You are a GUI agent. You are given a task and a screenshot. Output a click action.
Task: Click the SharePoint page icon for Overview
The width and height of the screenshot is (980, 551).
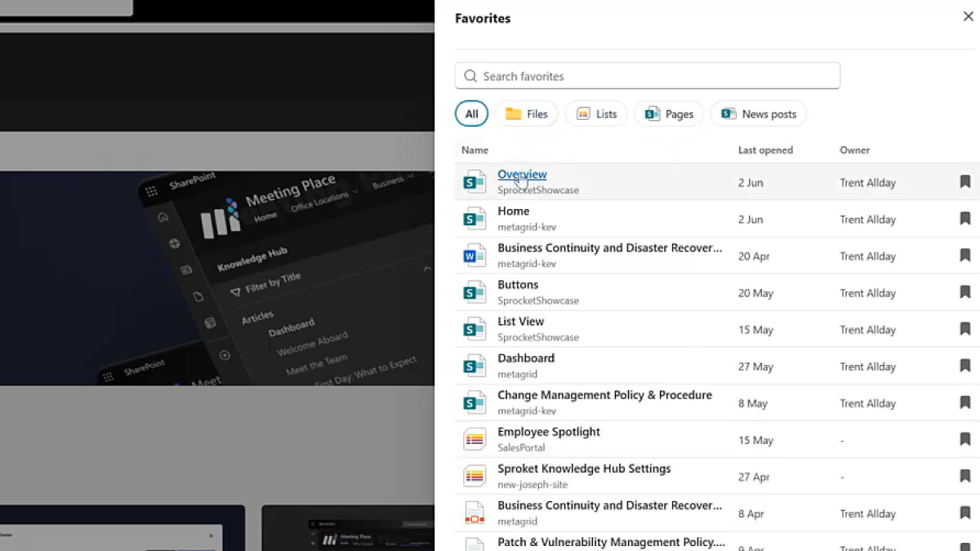(474, 182)
